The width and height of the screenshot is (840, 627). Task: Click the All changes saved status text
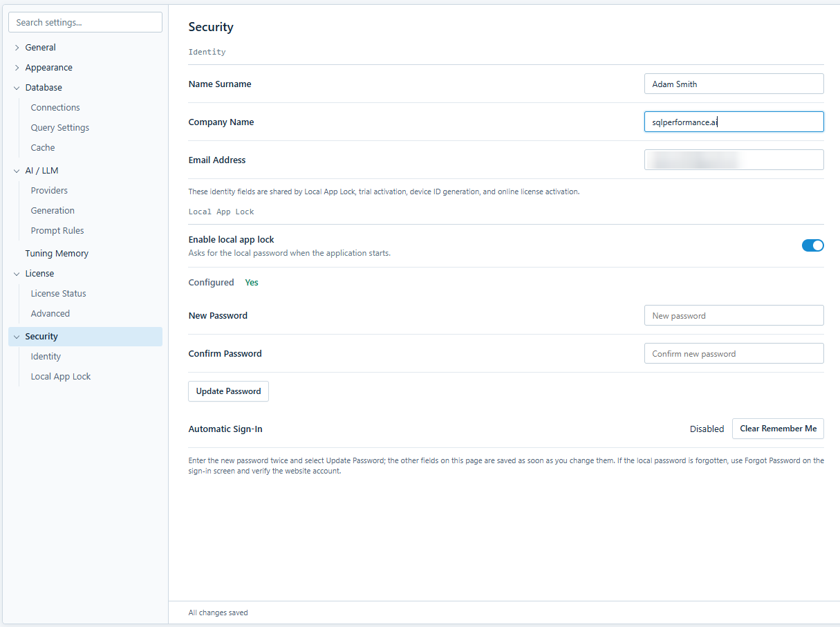click(218, 612)
